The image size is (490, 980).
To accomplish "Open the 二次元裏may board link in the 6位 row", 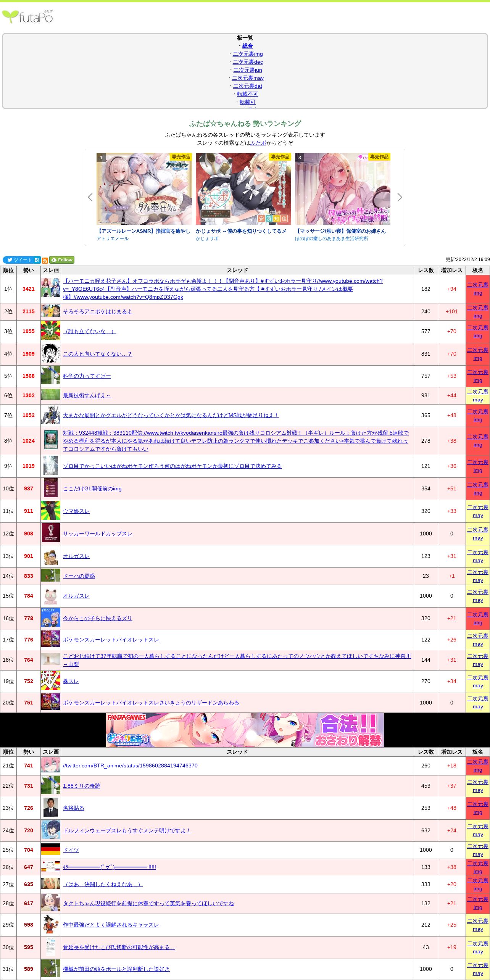I will coord(478,396).
